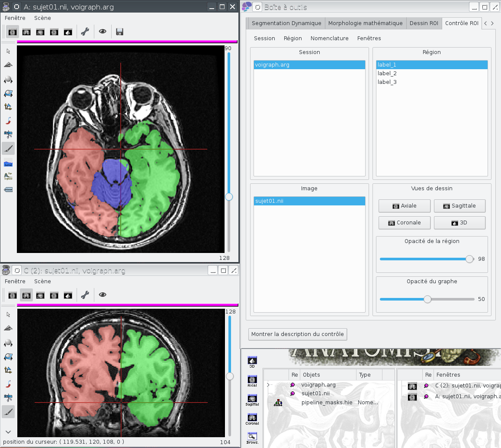Click the Opacité du graphe slider handle
Screen dimensions: 501x448
(427, 299)
